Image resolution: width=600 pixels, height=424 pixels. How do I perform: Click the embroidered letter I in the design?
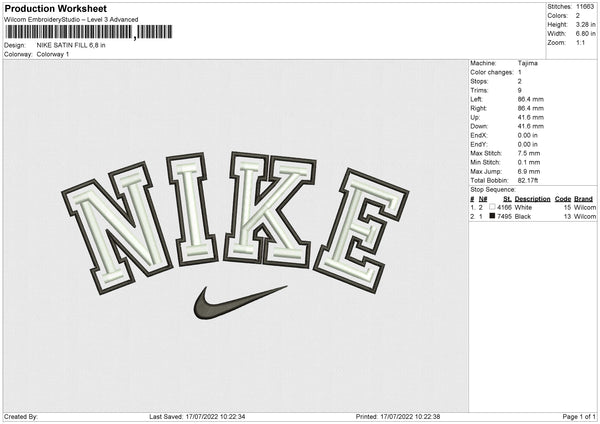tap(192, 209)
